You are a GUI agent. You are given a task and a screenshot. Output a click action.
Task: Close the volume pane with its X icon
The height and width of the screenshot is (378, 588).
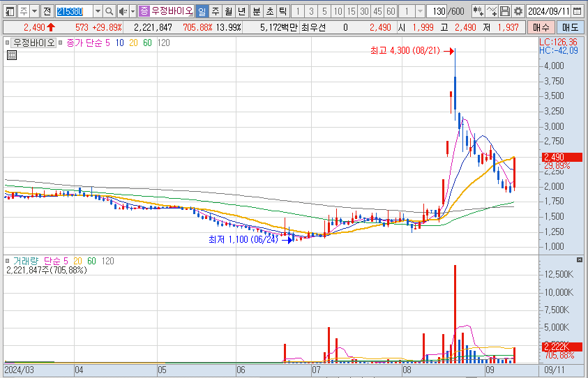pos(580,260)
